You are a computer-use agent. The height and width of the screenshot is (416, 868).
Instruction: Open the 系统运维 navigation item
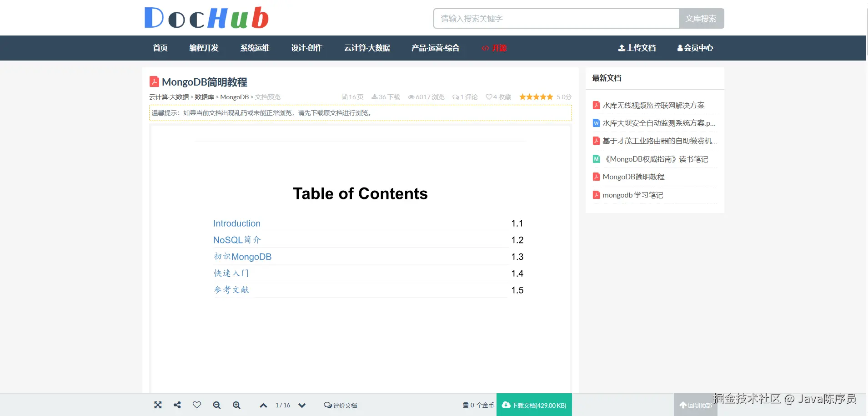click(x=255, y=48)
